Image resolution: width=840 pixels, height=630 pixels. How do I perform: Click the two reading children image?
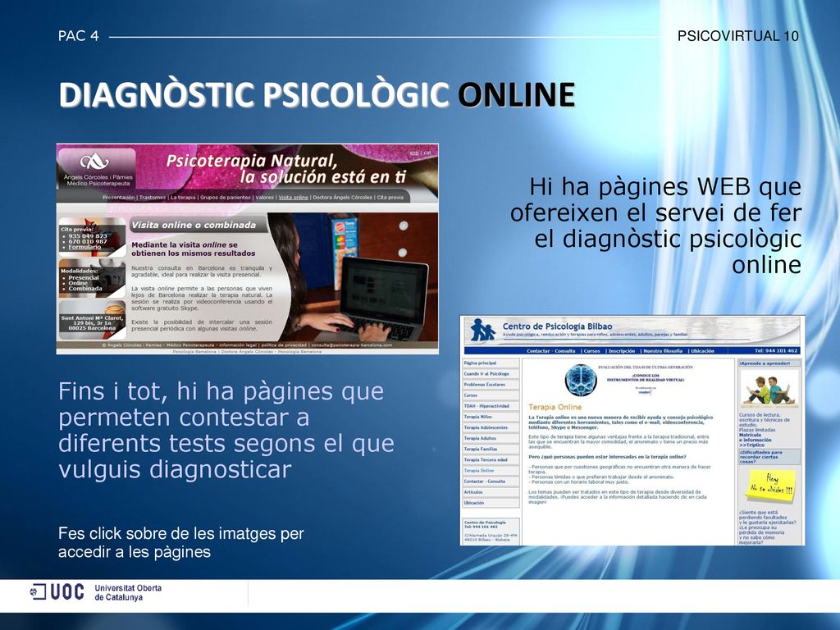pyautogui.click(x=769, y=390)
